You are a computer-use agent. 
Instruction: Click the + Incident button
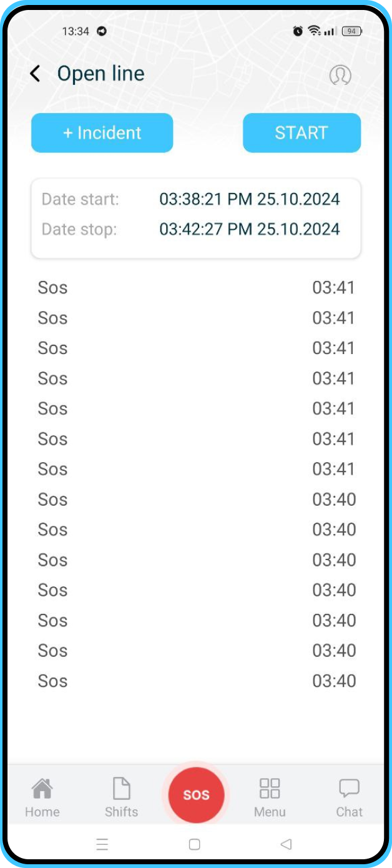pyautogui.click(x=102, y=133)
